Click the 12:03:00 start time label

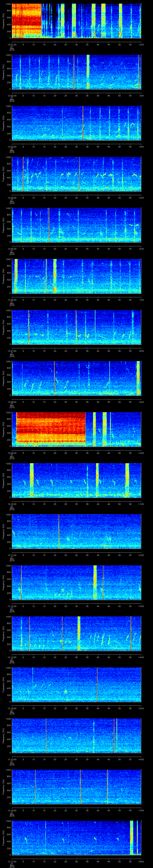tap(12, 147)
